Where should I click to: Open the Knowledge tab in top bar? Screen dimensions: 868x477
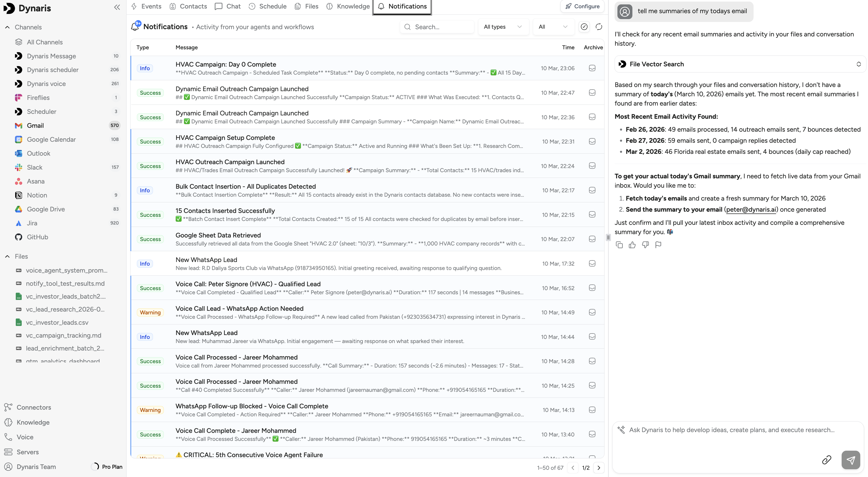(348, 6)
